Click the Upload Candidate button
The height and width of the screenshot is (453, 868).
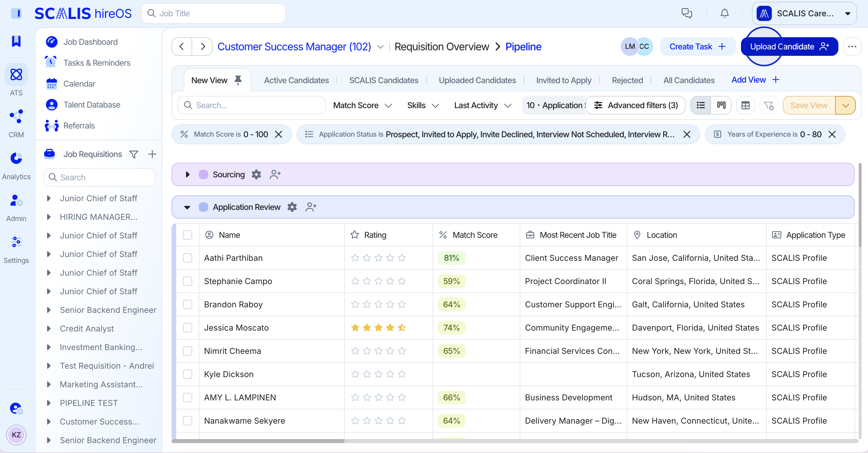pyautogui.click(x=789, y=47)
